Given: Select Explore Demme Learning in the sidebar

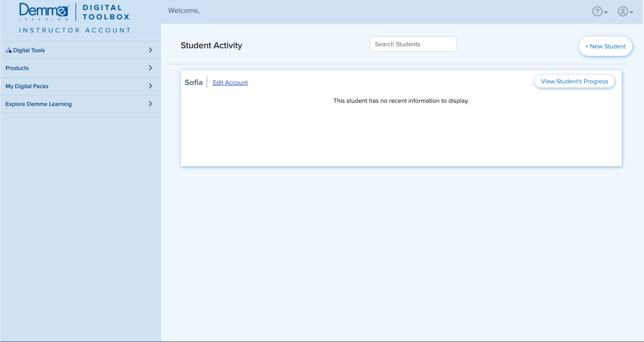Looking at the screenshot, I should point(38,104).
